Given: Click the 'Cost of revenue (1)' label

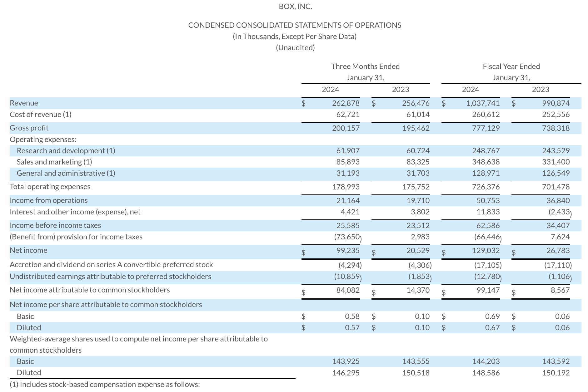Looking at the screenshot, I should point(41,115).
